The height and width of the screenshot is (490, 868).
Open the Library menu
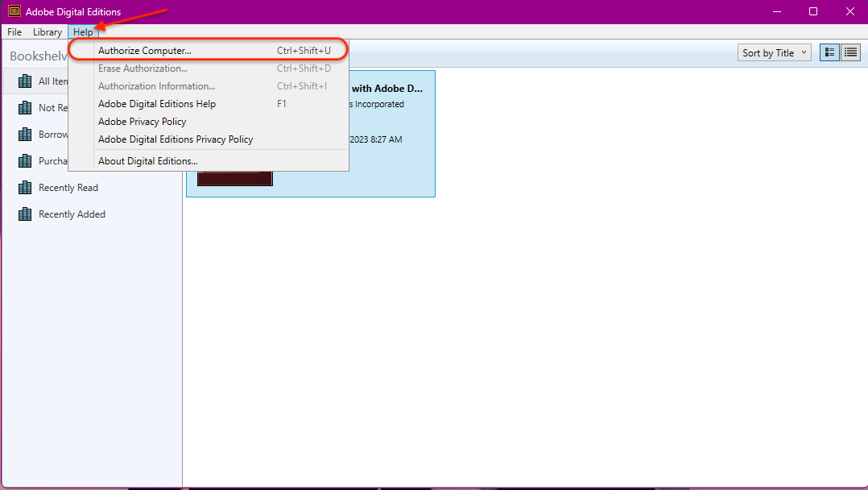(x=48, y=32)
